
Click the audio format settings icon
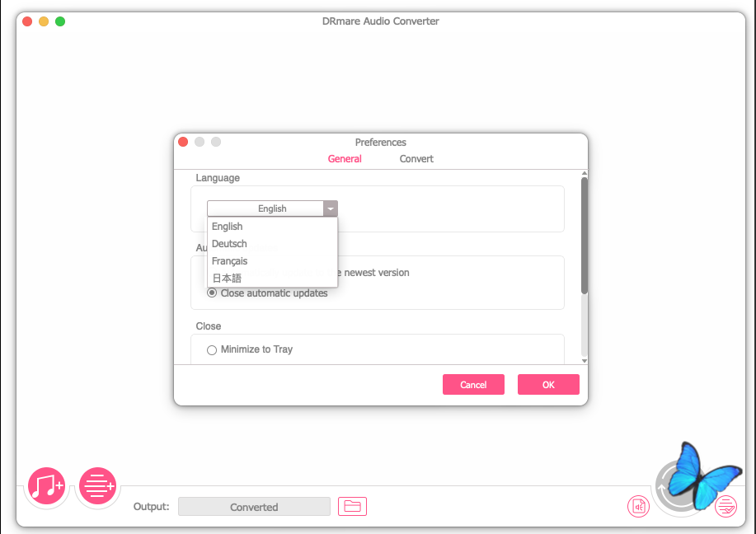click(638, 507)
